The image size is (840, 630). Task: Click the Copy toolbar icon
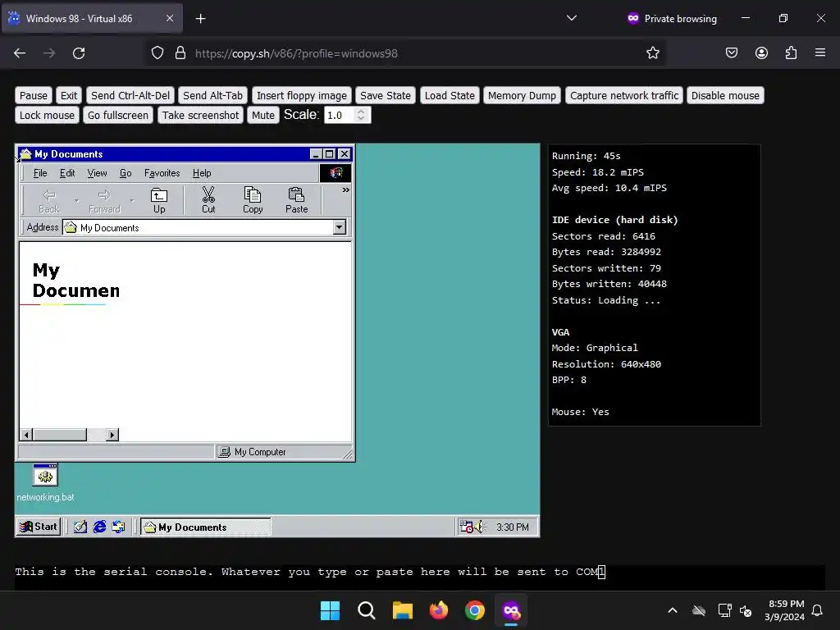253,200
